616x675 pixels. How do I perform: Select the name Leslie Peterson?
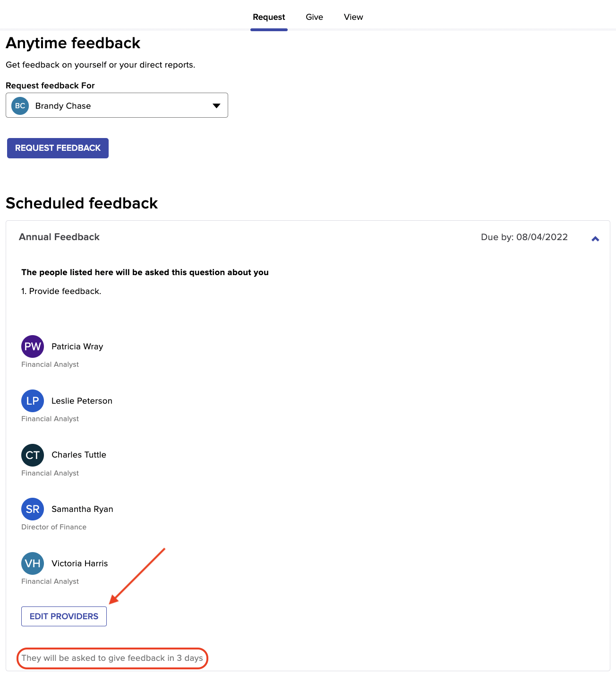point(82,401)
